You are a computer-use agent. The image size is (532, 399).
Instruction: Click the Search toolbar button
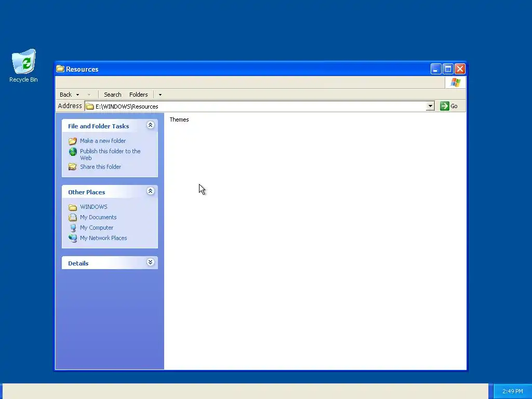(x=113, y=95)
